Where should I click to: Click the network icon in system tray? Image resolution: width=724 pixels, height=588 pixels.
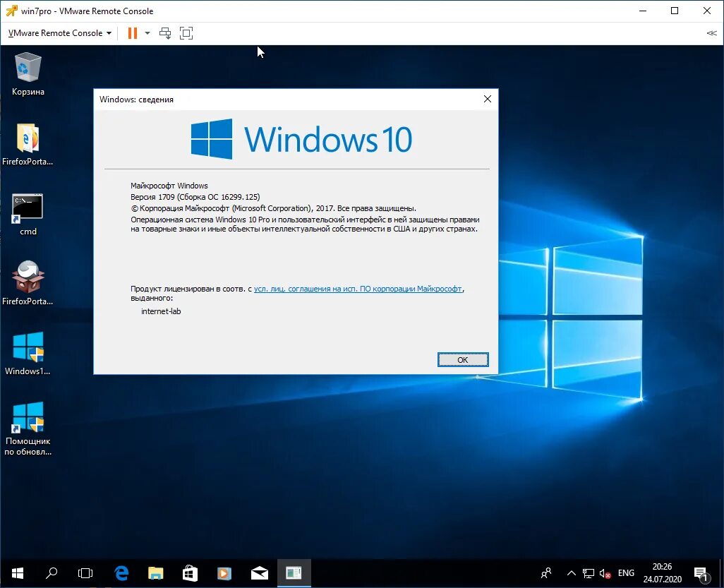pos(589,573)
